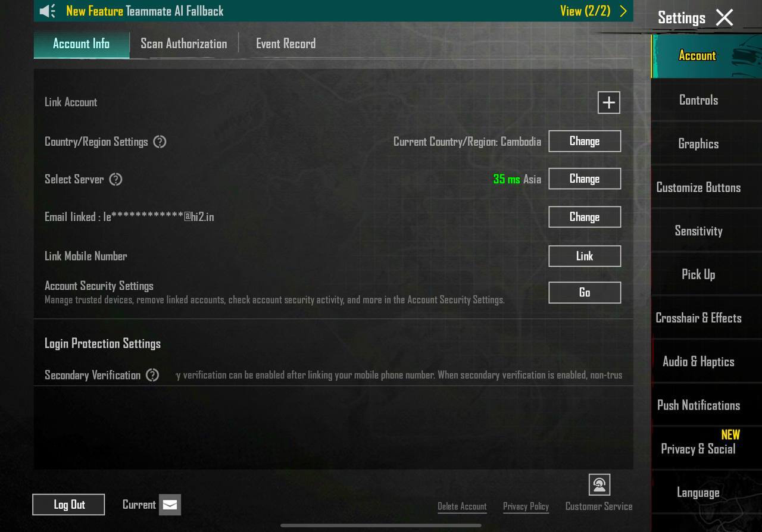Tap the announcement speaker icon
762x532 pixels.
[x=48, y=11]
